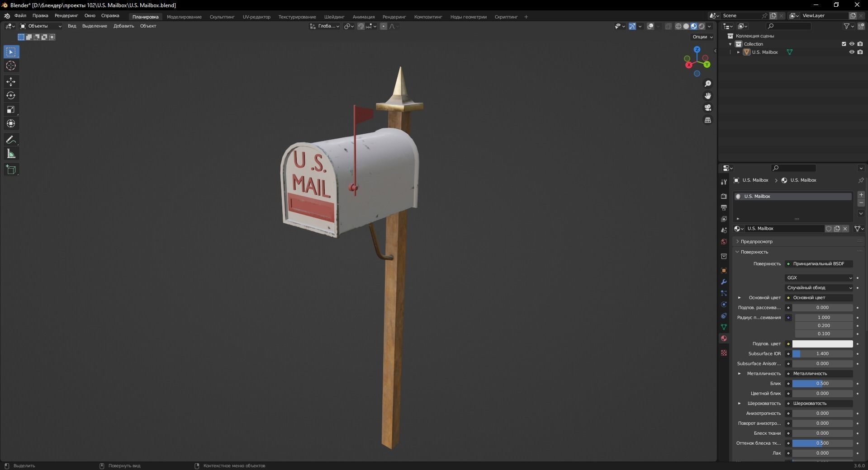The height and width of the screenshot is (470, 868).
Task: Disable U.S. Mailbox object in renders
Action: click(860, 52)
